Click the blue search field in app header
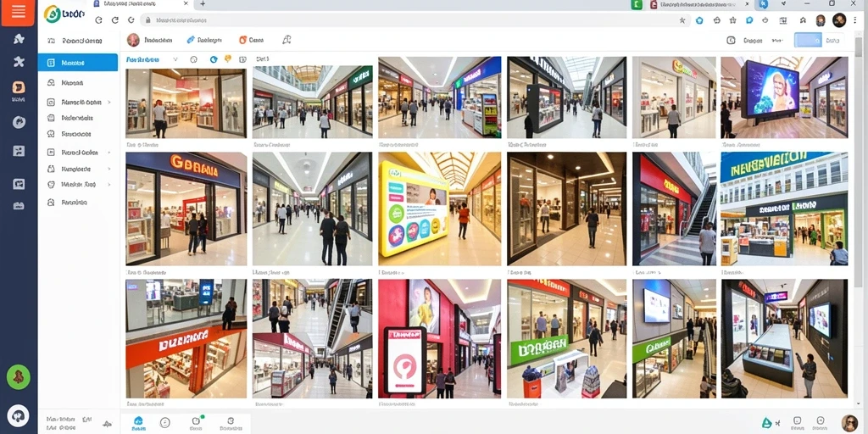Viewport: 868px width, 434px height. tap(808, 40)
